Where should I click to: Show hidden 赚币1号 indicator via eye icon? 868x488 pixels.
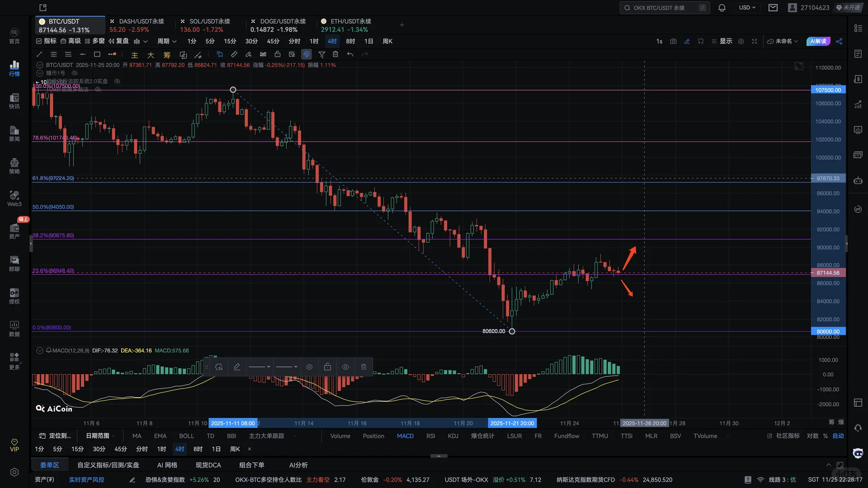[75, 73]
